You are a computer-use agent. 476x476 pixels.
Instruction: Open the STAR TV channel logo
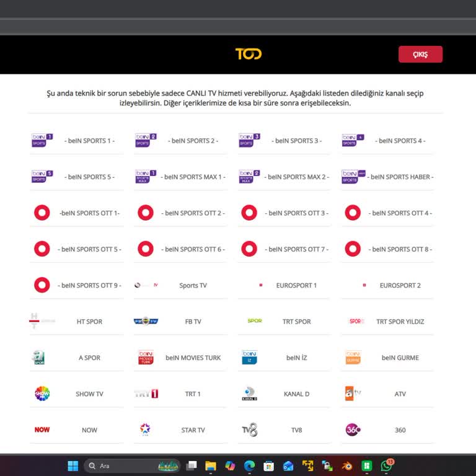tap(145, 430)
